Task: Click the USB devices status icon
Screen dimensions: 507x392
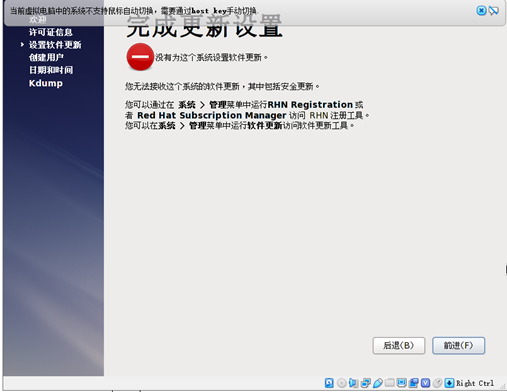Action: coord(378,383)
